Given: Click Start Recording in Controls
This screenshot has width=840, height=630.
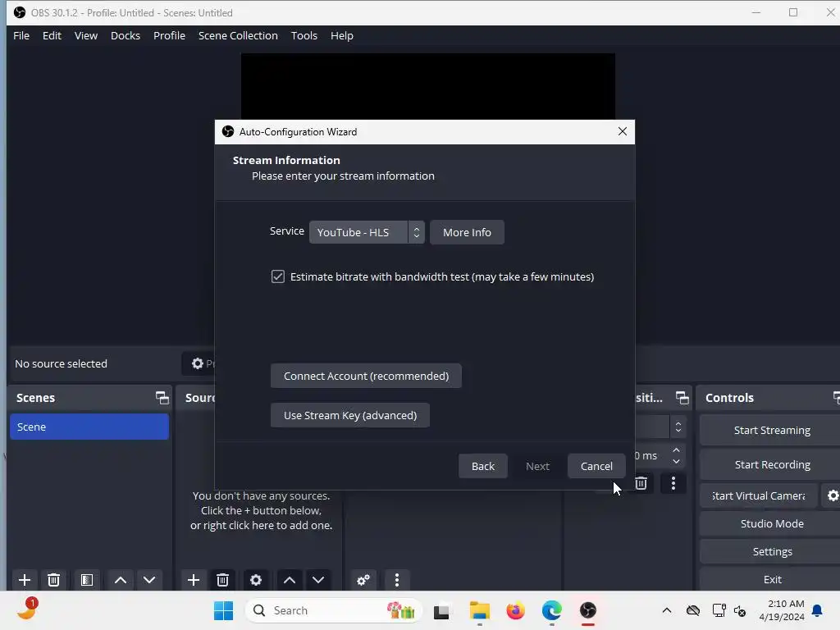Looking at the screenshot, I should 771,464.
